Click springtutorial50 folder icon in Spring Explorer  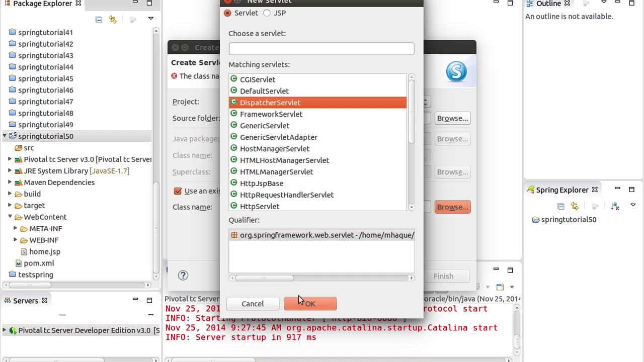pyautogui.click(x=536, y=220)
